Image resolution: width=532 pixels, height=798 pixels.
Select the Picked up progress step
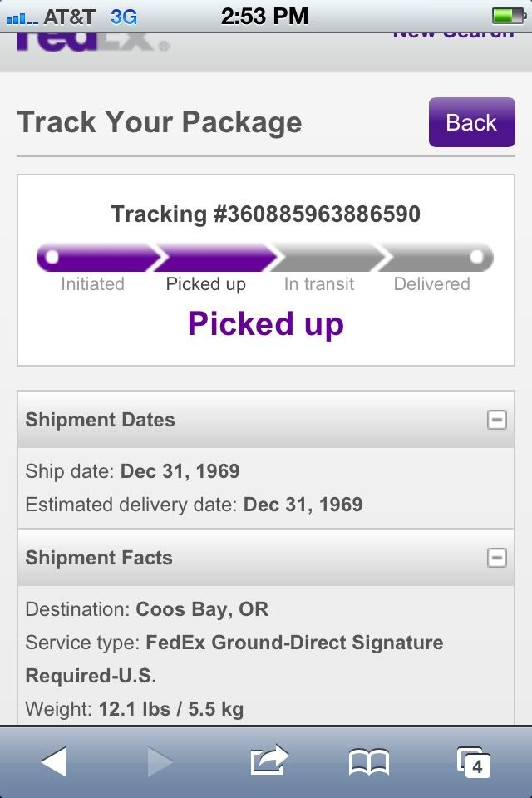point(206,283)
